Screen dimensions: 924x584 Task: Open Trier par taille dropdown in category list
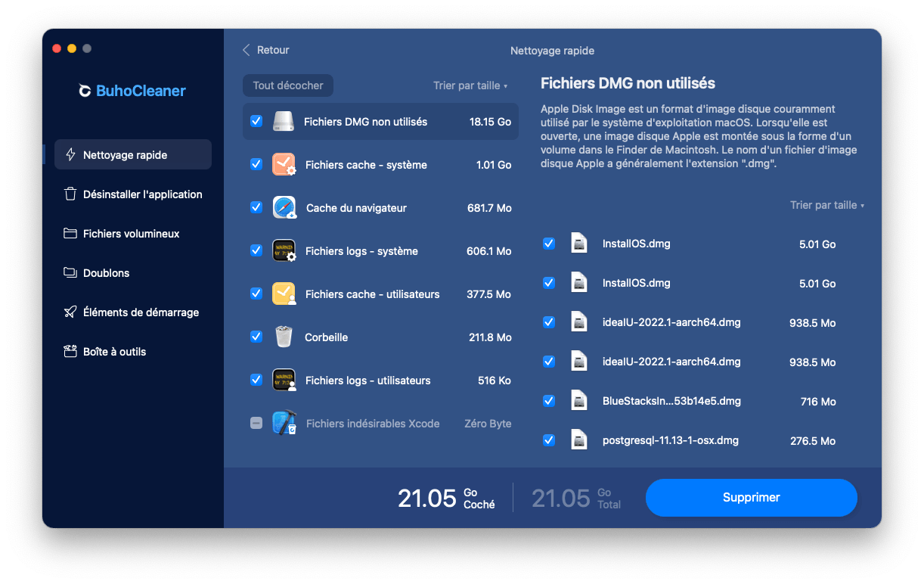[470, 85]
